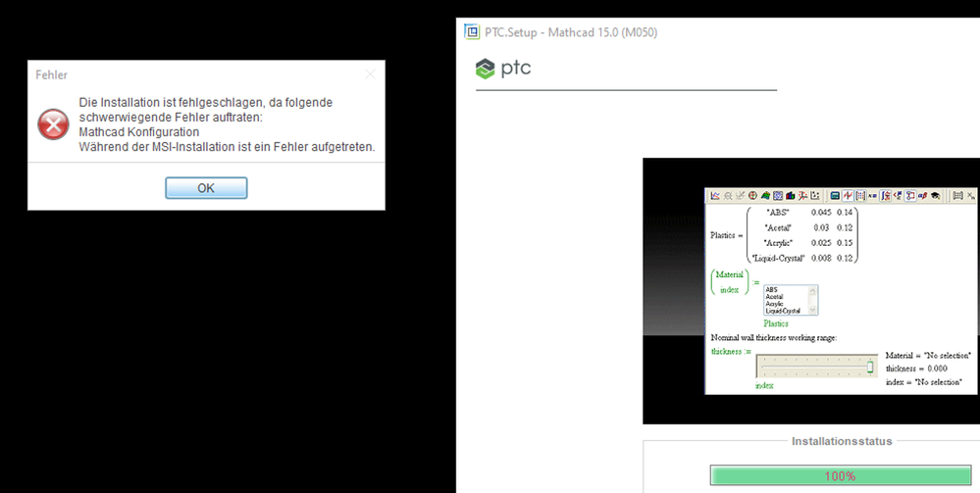
Task: Select the 3D Scatter Plot icon
Action: 802,196
